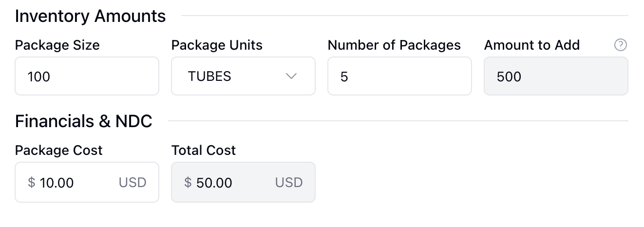Click the dollar sign in Total Cost
Screen dimensions: 644x227
(188, 183)
